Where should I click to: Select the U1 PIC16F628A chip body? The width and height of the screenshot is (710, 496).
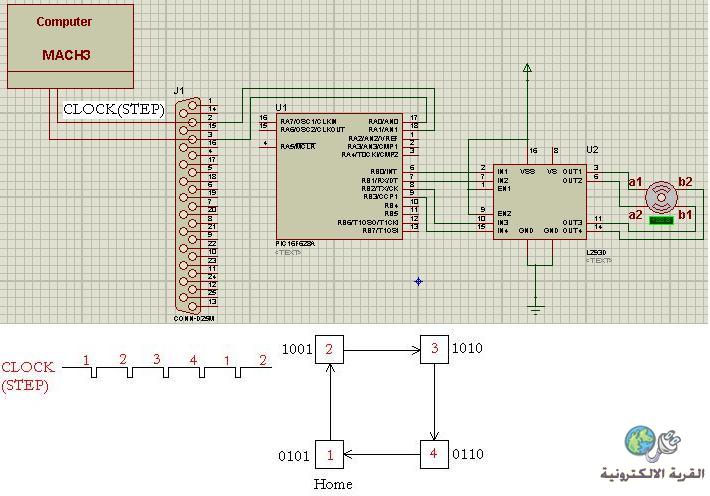[339, 176]
